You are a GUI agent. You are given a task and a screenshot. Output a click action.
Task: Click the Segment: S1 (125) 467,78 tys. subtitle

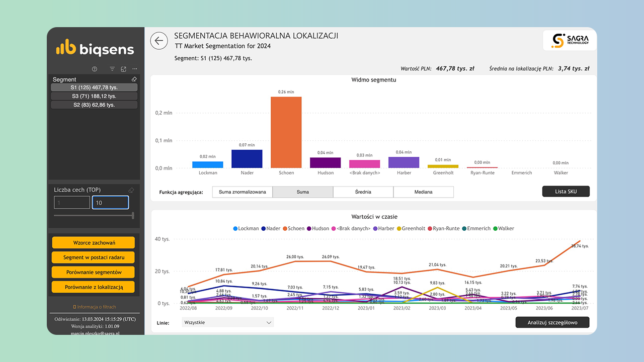click(213, 58)
